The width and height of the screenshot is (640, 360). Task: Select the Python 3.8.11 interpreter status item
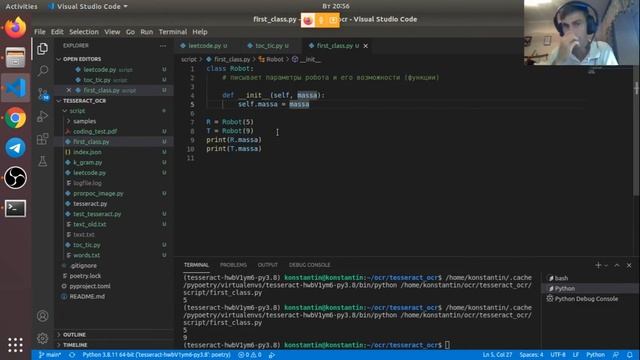tap(156, 355)
